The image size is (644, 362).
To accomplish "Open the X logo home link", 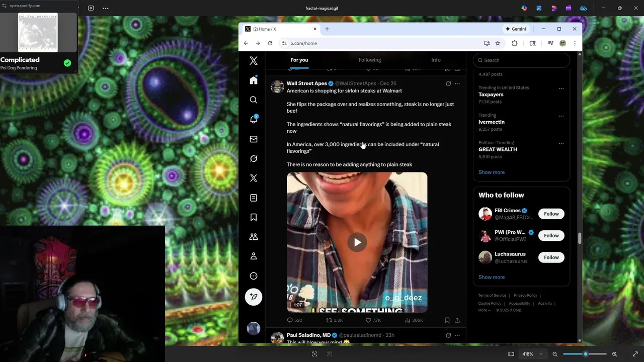I will point(254,61).
